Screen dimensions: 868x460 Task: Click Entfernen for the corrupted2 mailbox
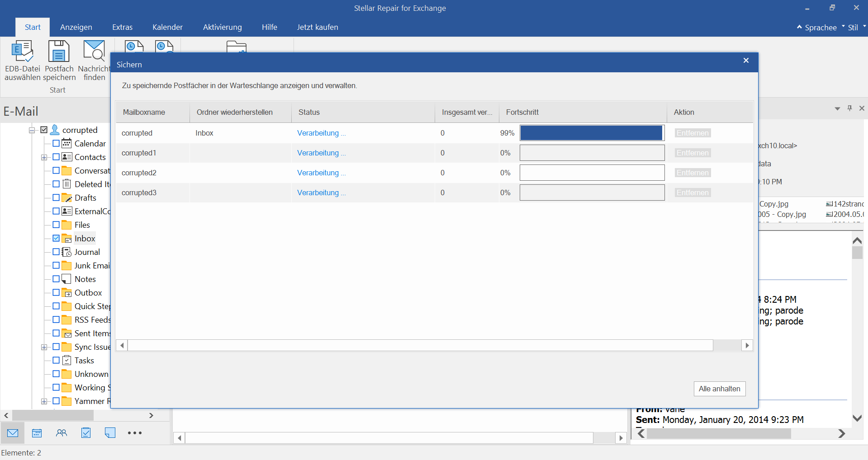coord(692,173)
